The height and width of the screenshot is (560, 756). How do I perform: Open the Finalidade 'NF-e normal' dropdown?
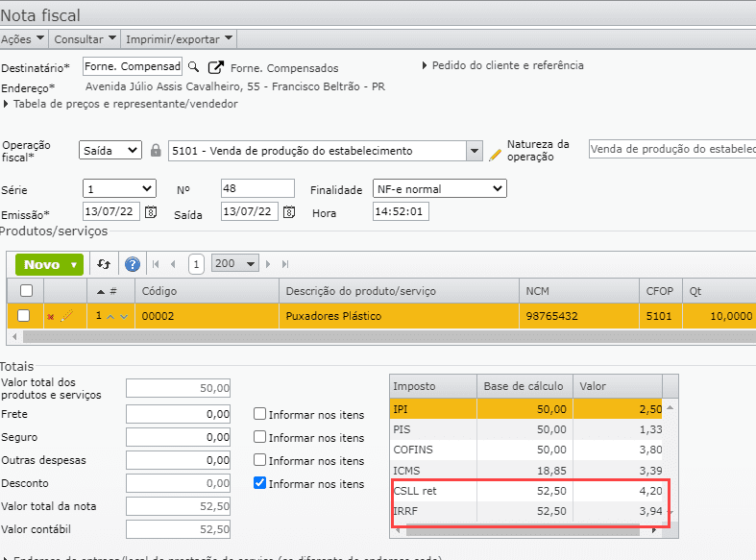(439, 188)
